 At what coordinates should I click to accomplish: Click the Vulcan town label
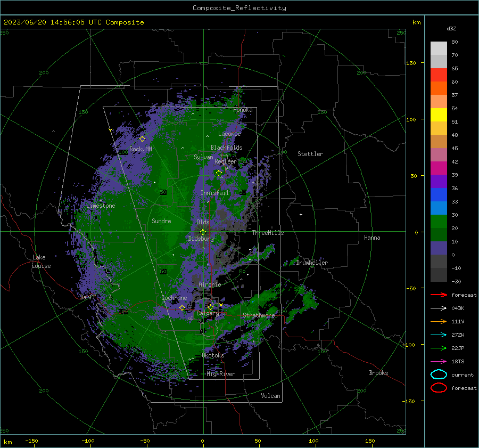[x=270, y=396]
